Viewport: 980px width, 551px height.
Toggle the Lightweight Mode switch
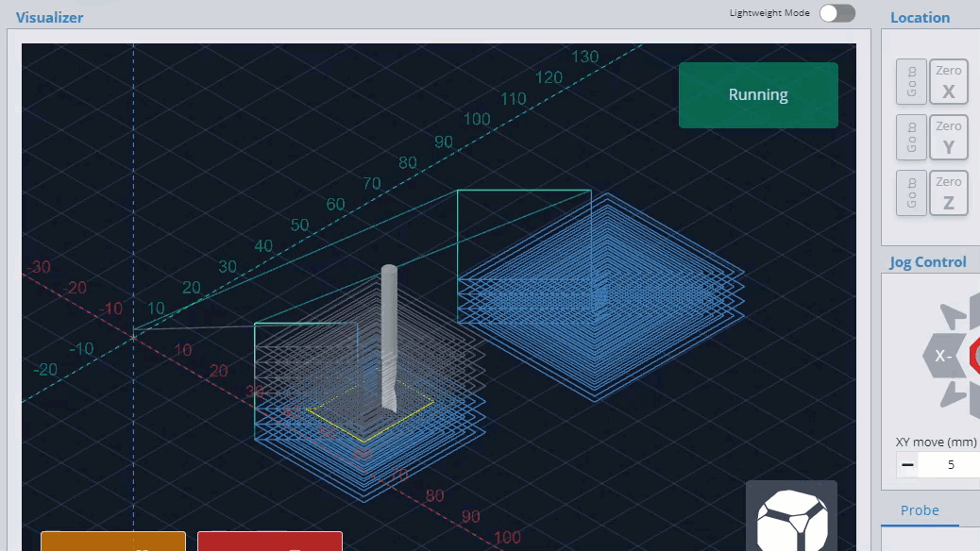coord(837,13)
